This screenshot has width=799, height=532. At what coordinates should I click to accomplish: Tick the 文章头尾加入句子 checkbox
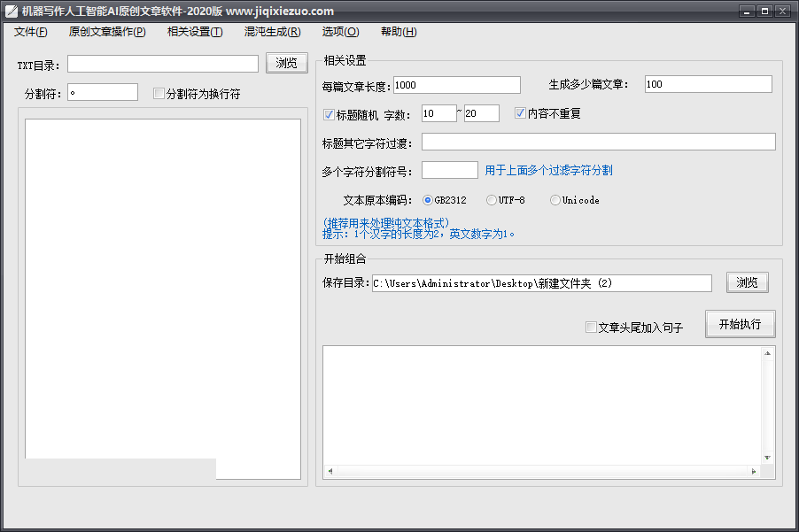click(x=592, y=328)
